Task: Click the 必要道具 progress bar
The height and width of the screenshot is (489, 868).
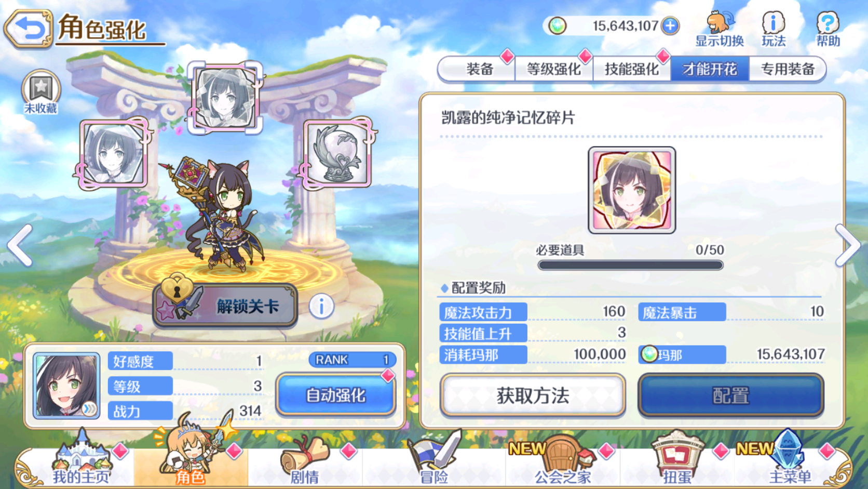Action: pos(630,265)
